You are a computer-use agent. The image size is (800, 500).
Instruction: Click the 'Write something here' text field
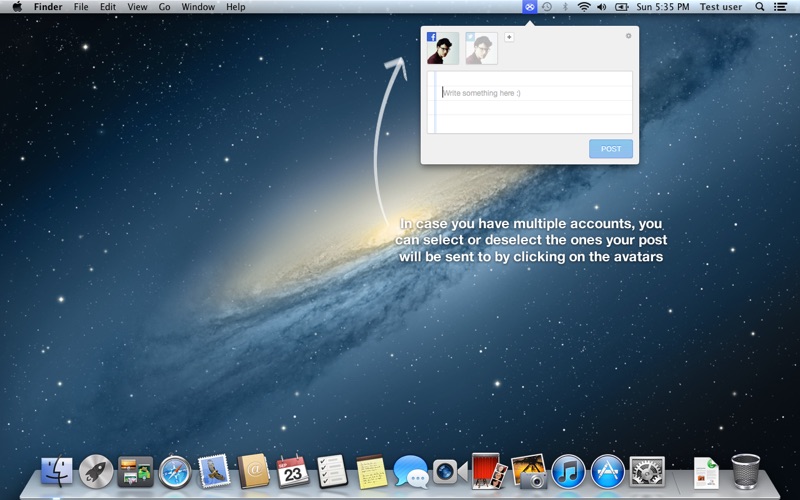(x=530, y=102)
